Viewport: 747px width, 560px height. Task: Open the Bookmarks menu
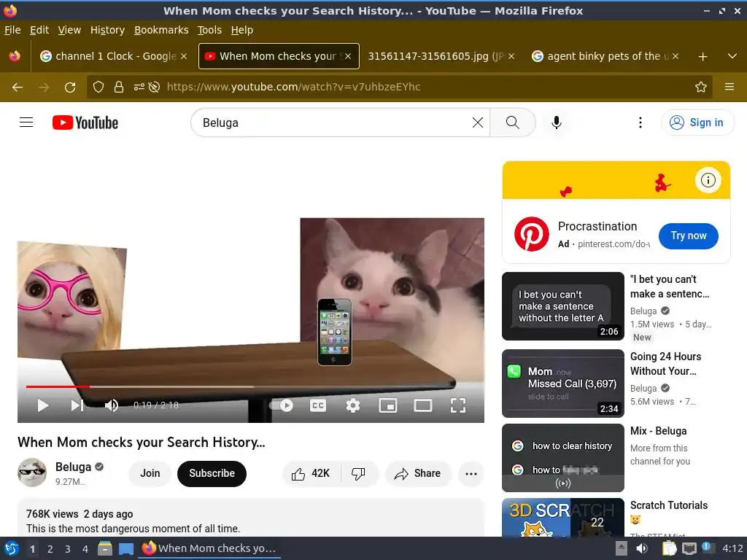(x=161, y=30)
